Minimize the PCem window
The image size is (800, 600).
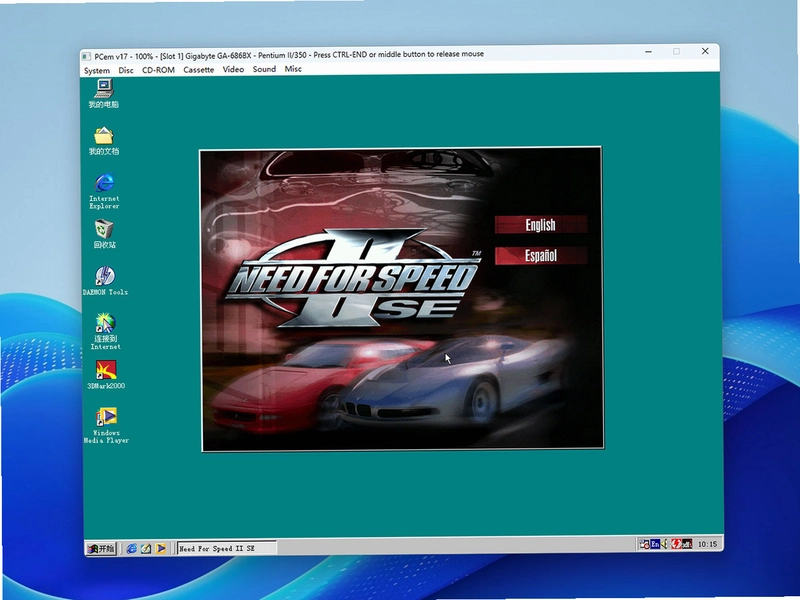click(x=648, y=52)
